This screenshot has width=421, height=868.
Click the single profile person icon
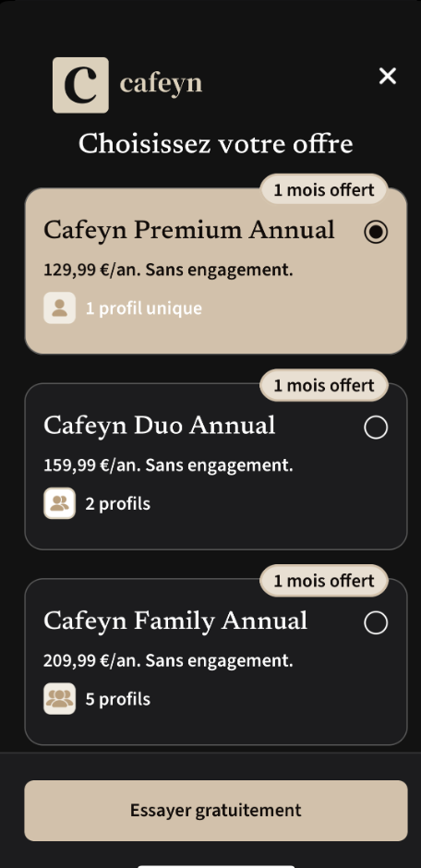point(60,307)
